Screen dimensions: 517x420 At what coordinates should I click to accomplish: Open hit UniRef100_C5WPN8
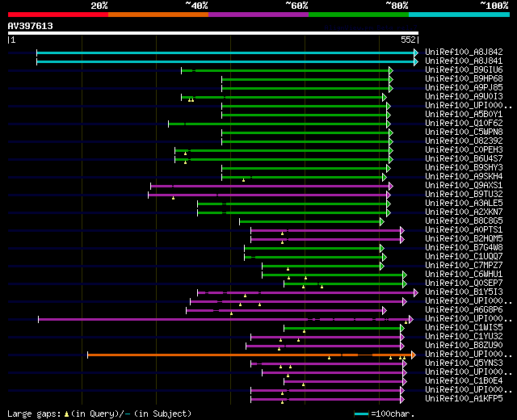coord(464,132)
